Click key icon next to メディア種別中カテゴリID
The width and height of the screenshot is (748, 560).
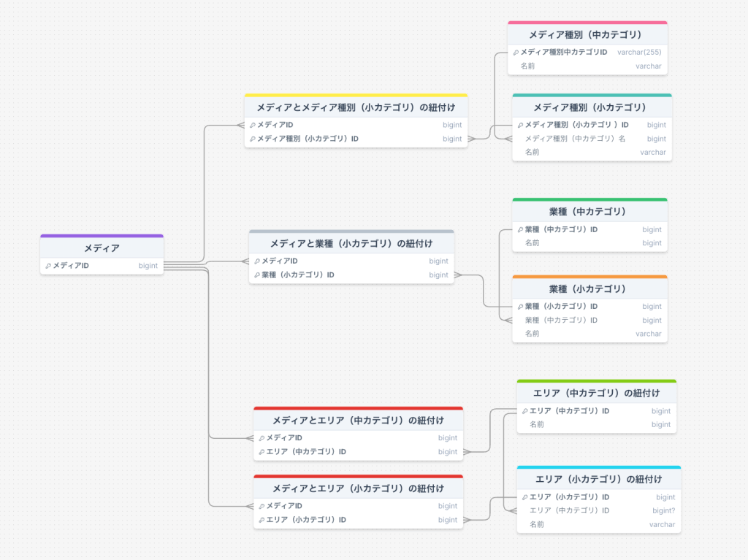[x=516, y=53]
